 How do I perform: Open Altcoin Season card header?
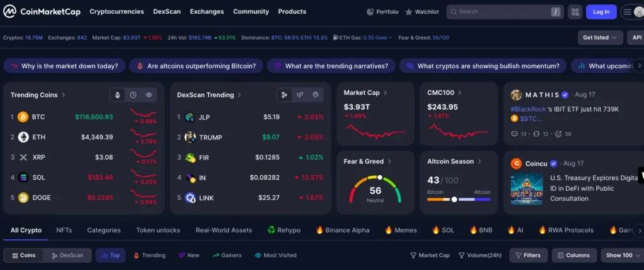(454, 161)
